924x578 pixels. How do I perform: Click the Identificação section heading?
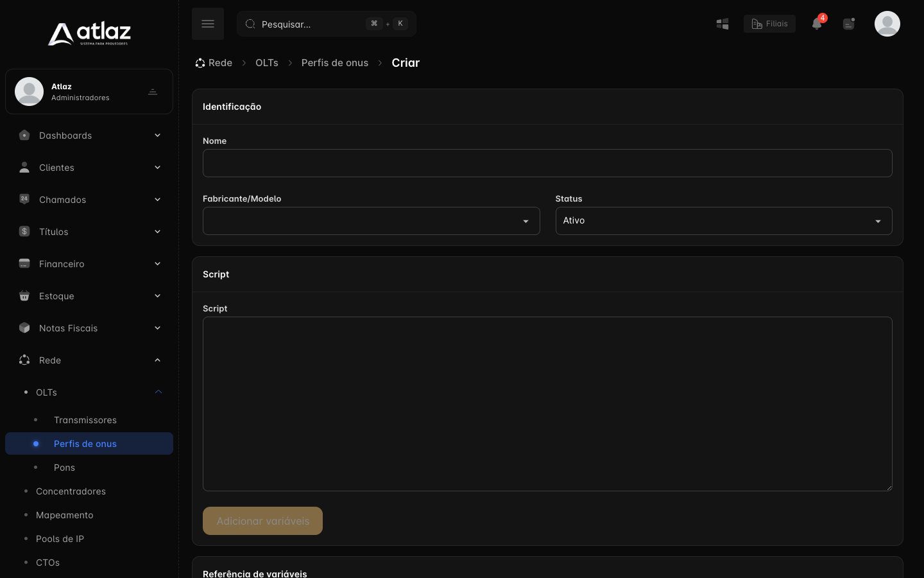click(x=232, y=107)
